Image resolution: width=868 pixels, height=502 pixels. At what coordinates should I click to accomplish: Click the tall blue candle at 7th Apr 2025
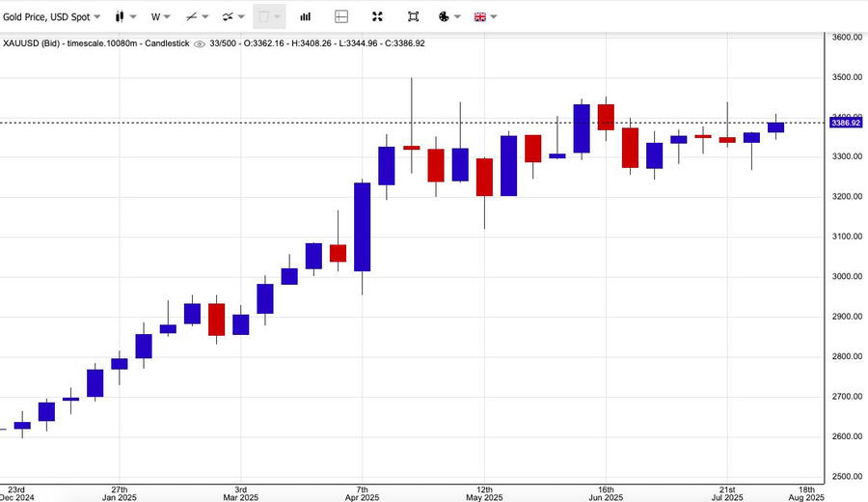click(x=363, y=227)
